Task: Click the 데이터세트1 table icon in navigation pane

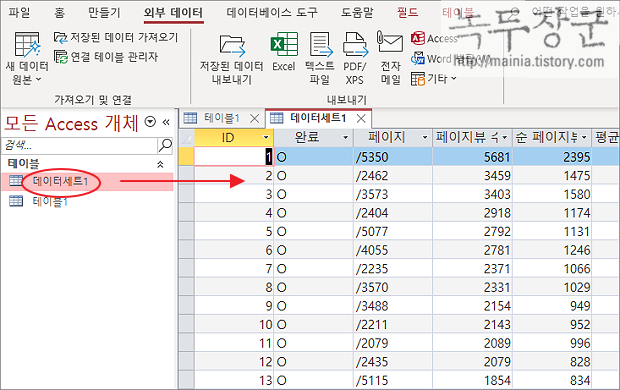Action: click(16, 181)
